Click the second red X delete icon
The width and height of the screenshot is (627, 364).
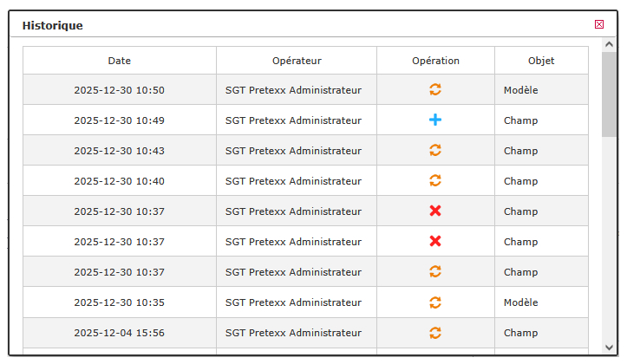pos(435,241)
